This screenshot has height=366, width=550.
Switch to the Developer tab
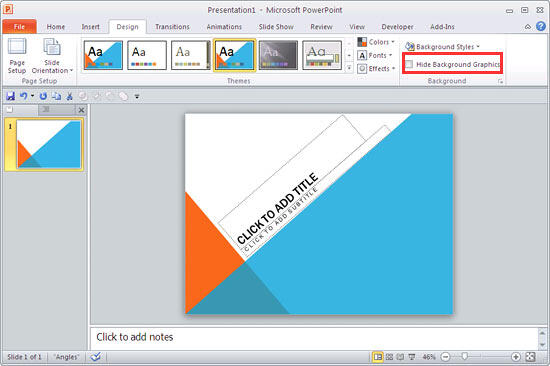coord(397,27)
